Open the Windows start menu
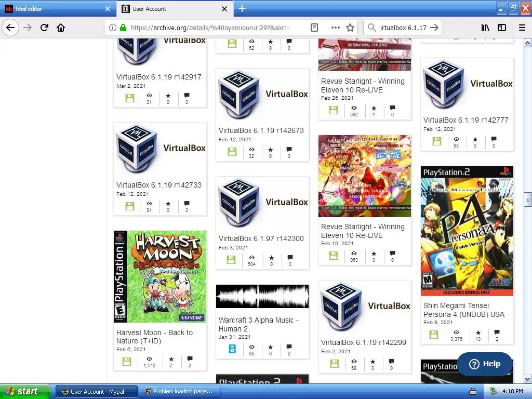The height and width of the screenshot is (399, 532). pyautogui.click(x=24, y=391)
